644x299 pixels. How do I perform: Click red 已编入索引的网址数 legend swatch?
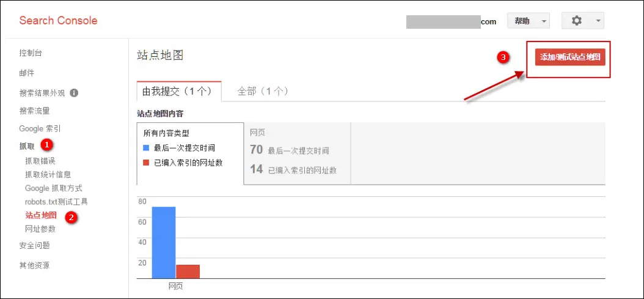click(146, 163)
